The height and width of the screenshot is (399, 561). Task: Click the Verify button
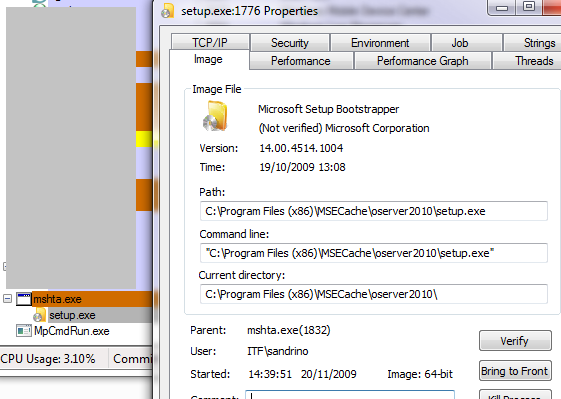point(515,341)
